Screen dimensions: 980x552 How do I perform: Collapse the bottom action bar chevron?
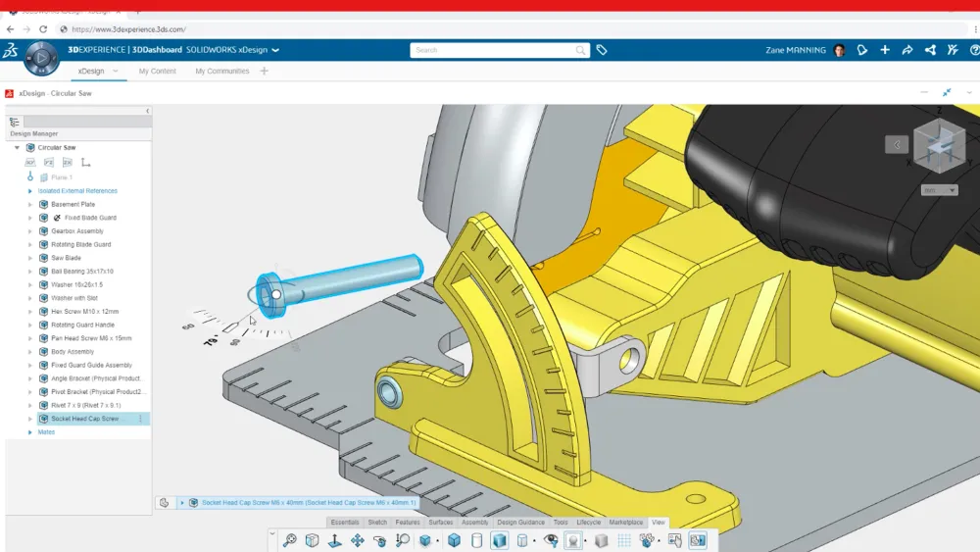[271, 533]
